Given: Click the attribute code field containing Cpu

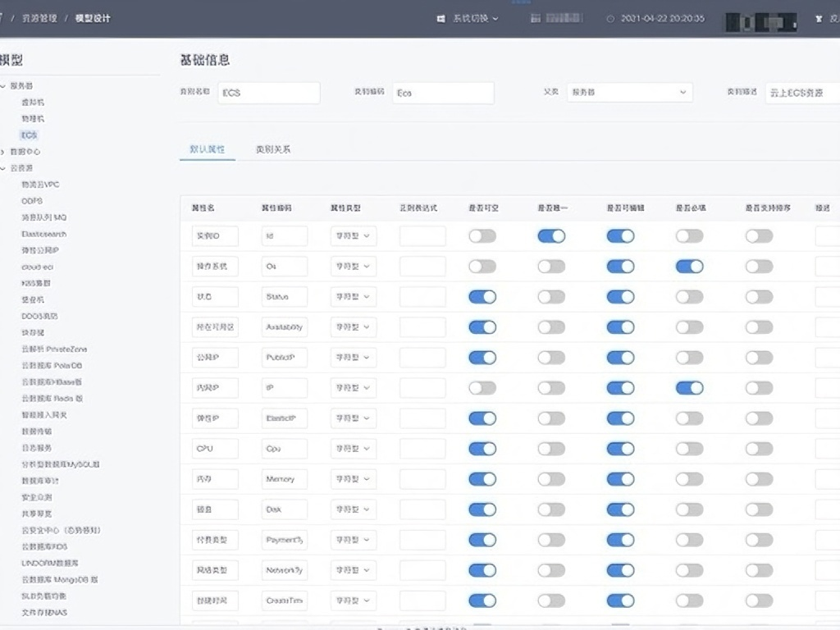Looking at the screenshot, I should pyautogui.click(x=285, y=449).
